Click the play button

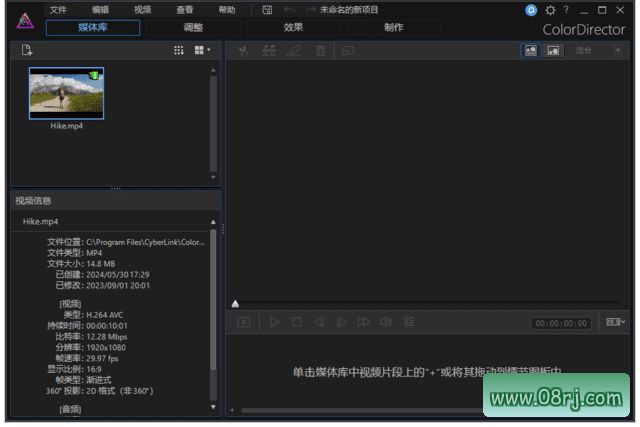tap(274, 322)
